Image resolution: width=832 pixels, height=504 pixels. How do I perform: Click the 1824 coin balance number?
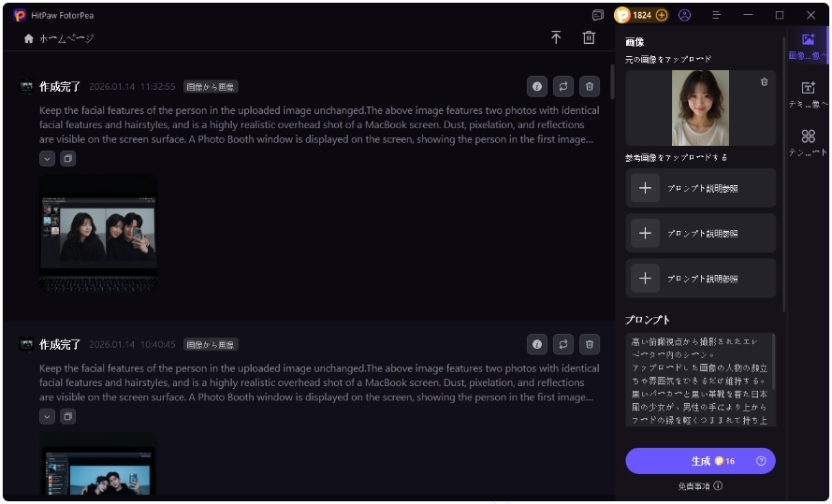point(642,15)
